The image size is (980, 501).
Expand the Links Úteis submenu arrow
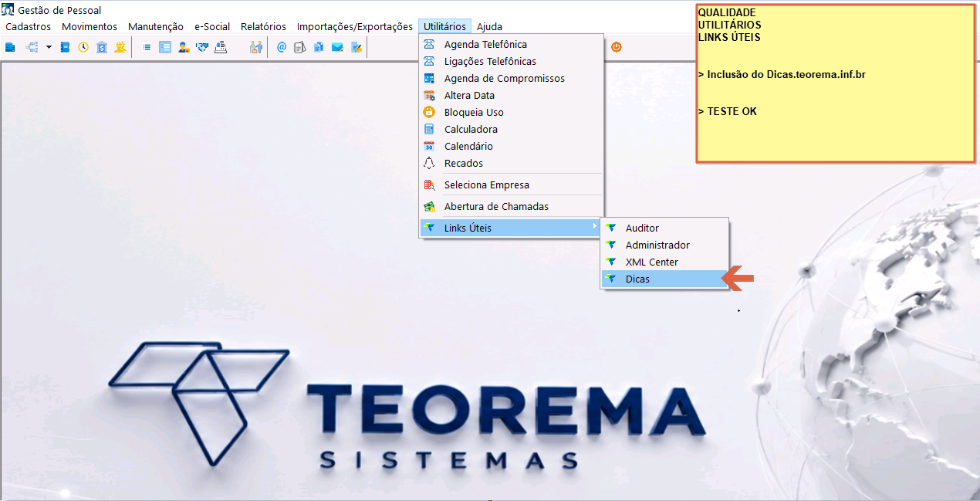(594, 226)
